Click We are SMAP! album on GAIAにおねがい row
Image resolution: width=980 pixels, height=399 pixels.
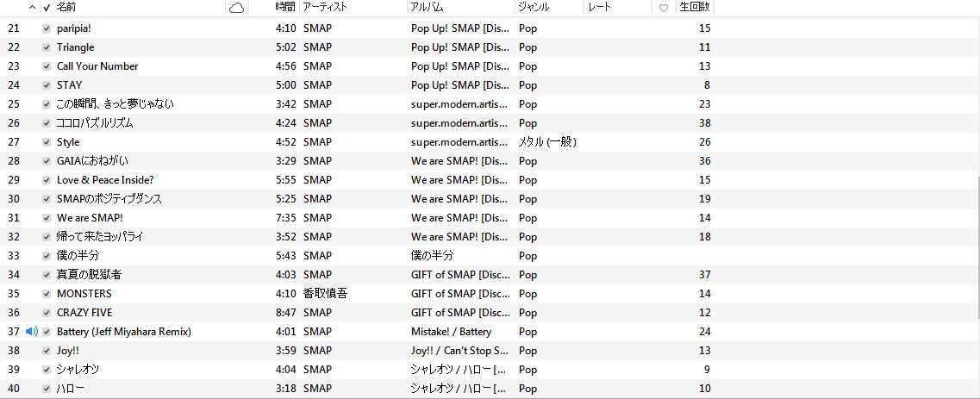pos(460,161)
